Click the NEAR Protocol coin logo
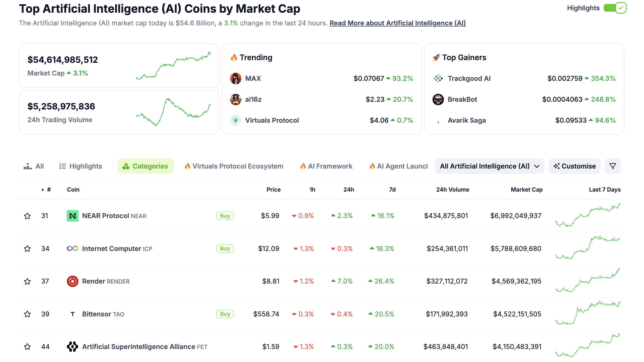This screenshot has height=362, width=644. pyautogui.click(x=72, y=216)
